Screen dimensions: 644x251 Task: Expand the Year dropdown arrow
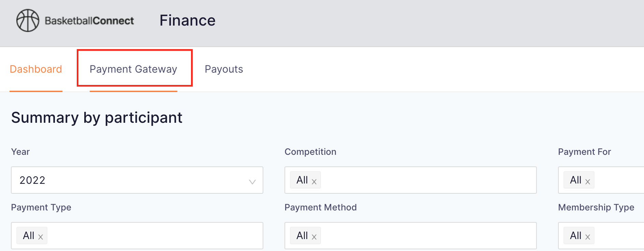point(252,182)
